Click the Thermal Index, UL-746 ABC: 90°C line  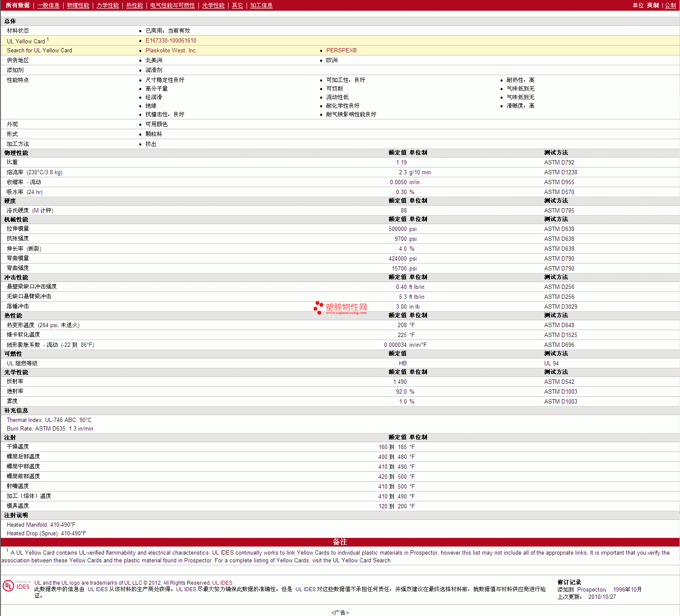tap(49, 420)
